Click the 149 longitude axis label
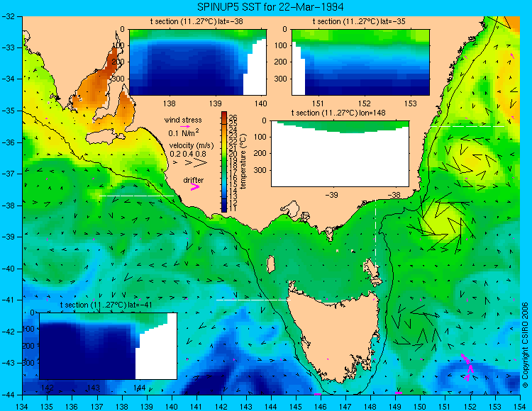The width and height of the screenshot is (532, 411). click(x=395, y=407)
